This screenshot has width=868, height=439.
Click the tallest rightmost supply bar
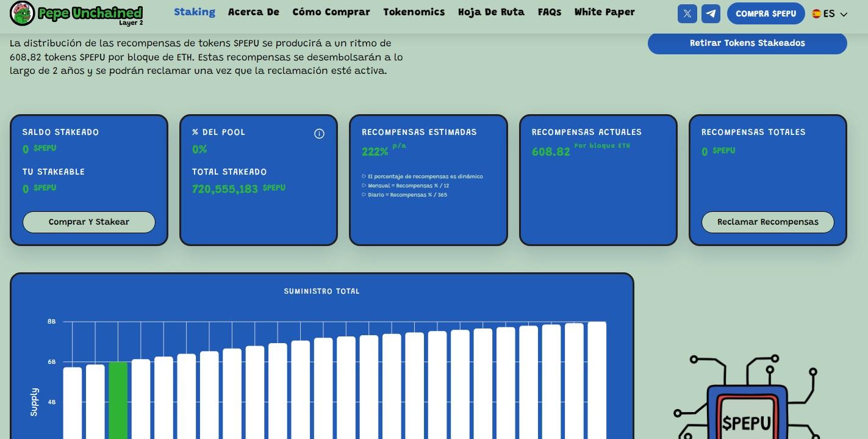[597, 380]
